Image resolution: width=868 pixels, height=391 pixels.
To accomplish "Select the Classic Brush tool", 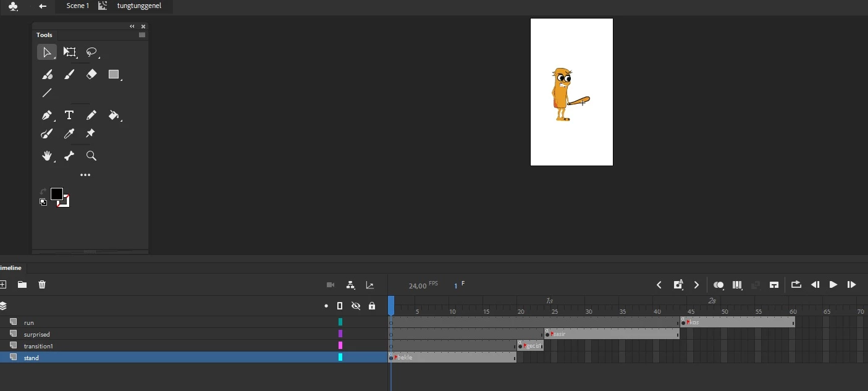I will (x=69, y=74).
